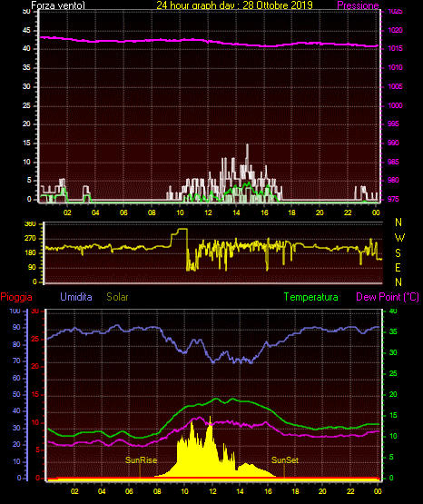The height and width of the screenshot is (504, 423).
Task: Click the Dew Point (°C) legend label
Action: 388,297
